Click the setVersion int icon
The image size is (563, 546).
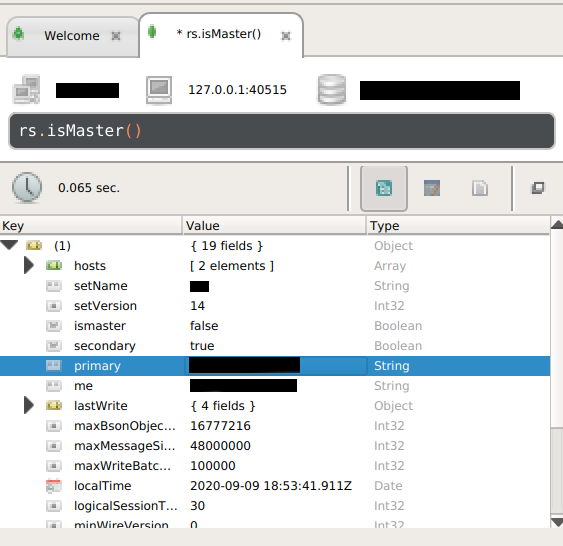[54, 306]
